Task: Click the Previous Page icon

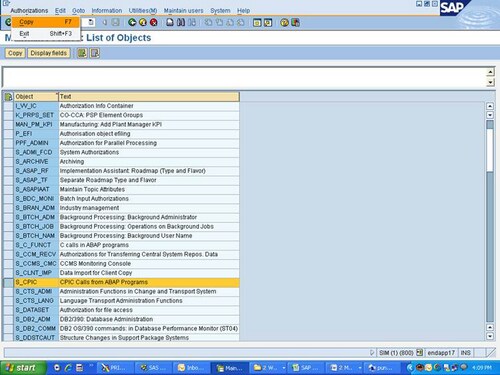Action: coord(219,22)
